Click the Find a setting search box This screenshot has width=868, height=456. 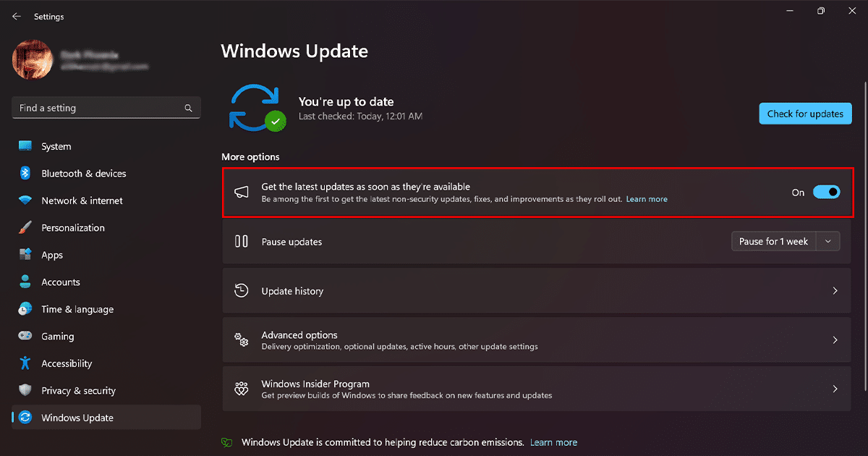point(98,109)
